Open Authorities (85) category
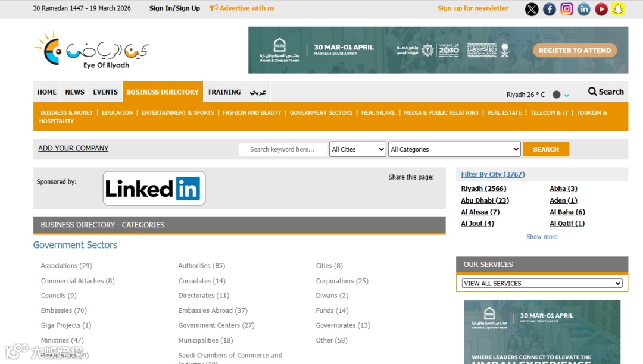Viewport: 643px width, 364px height. 202,266
